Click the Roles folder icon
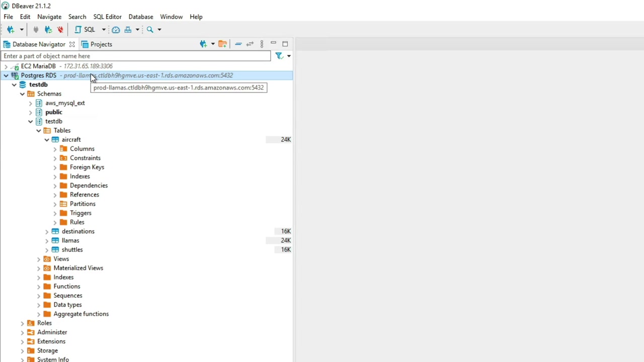The width and height of the screenshot is (644, 362). click(x=31, y=323)
